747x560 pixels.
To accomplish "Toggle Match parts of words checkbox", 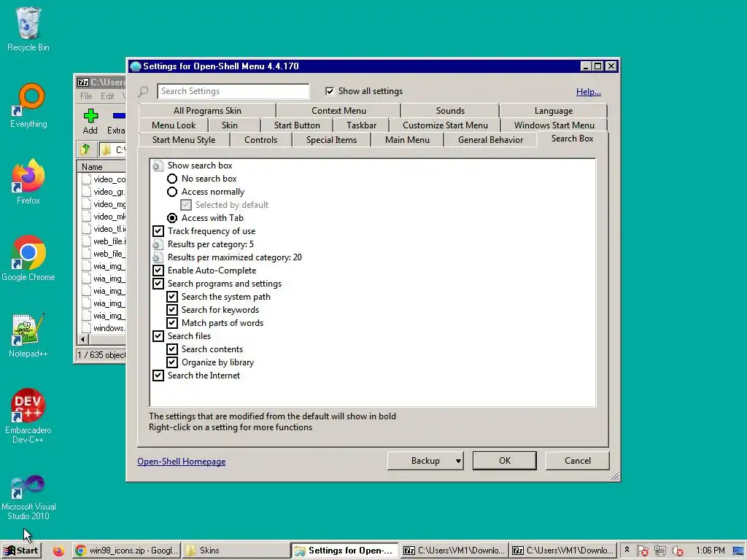I will click(172, 323).
